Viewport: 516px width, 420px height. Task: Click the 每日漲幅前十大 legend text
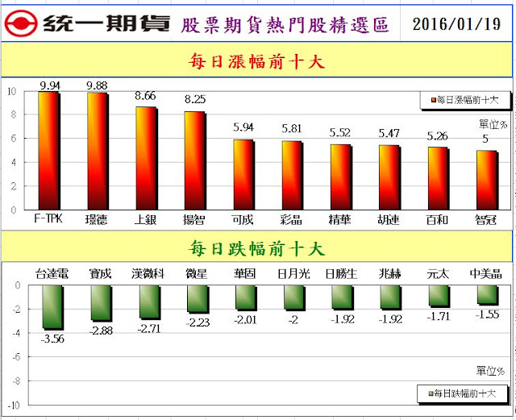click(x=468, y=100)
